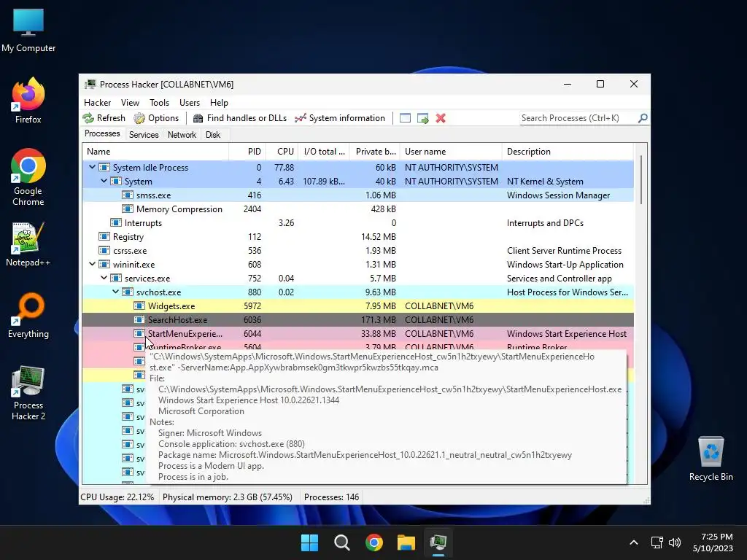This screenshot has width=747, height=560.
Task: Click the find window toolbar icon
Action: pyautogui.click(x=405, y=118)
